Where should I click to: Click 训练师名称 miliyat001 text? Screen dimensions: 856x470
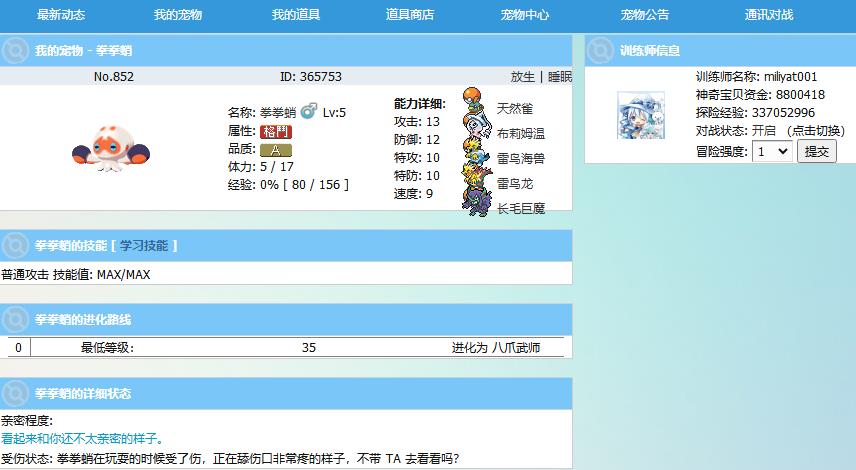(x=756, y=76)
